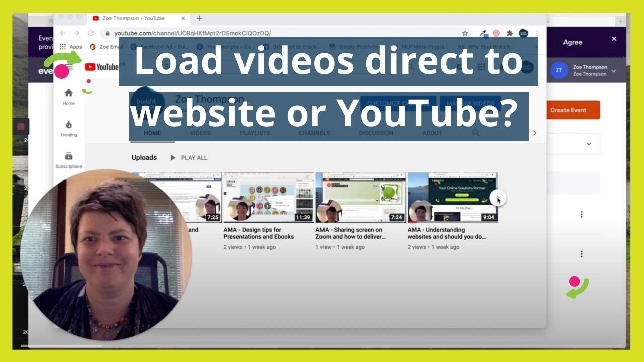Open the CHANNELS tab

[314, 133]
